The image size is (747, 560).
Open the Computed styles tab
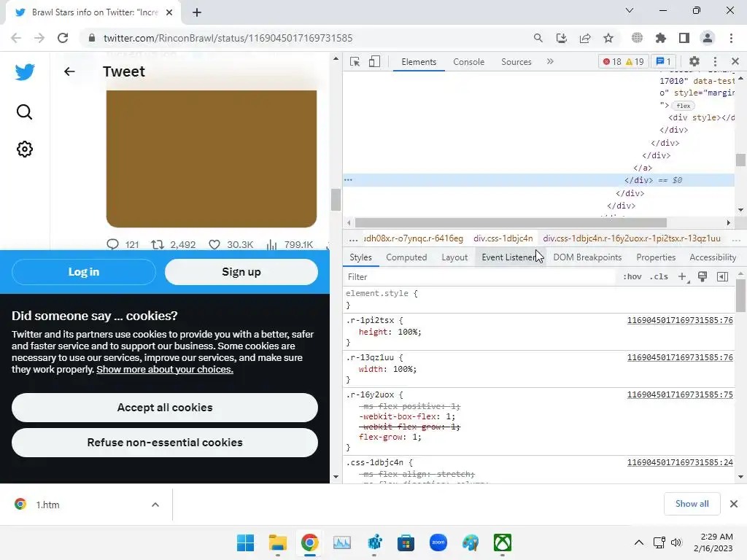pyautogui.click(x=406, y=257)
